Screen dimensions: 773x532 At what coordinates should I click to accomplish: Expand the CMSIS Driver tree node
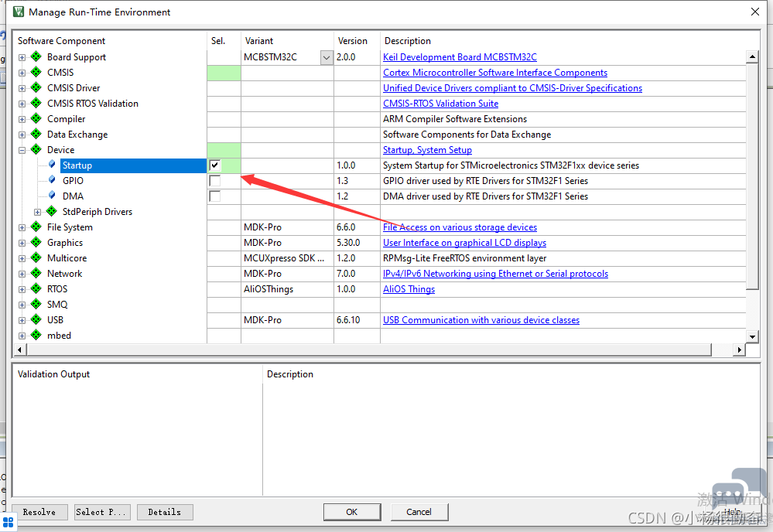[22, 89]
